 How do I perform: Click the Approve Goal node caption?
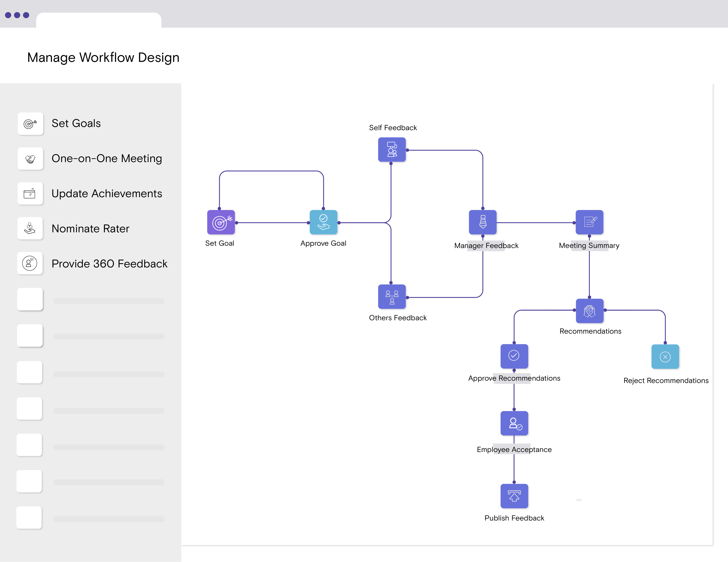click(x=323, y=243)
